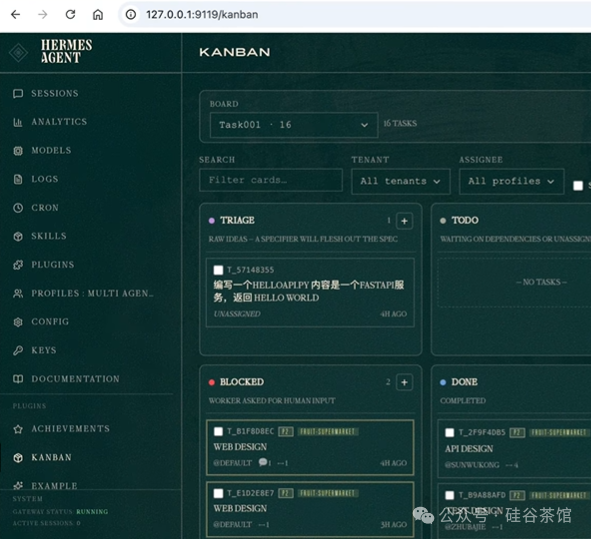Click @DEFAULT assignee on T_B1F8D8EC card

(233, 463)
